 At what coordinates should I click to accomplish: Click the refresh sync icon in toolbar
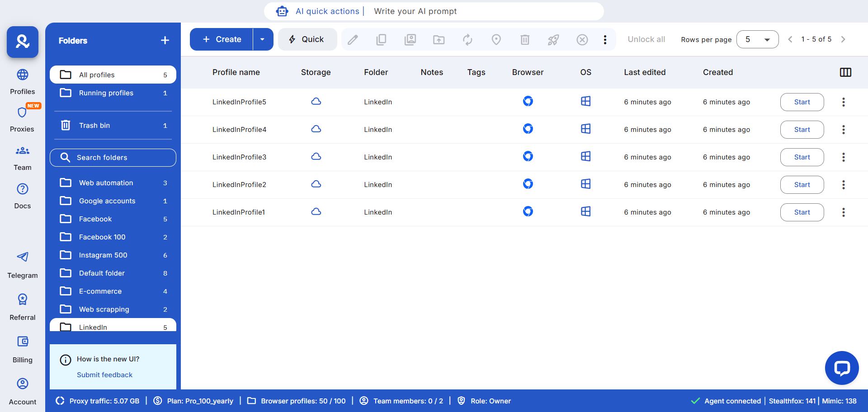pyautogui.click(x=467, y=40)
